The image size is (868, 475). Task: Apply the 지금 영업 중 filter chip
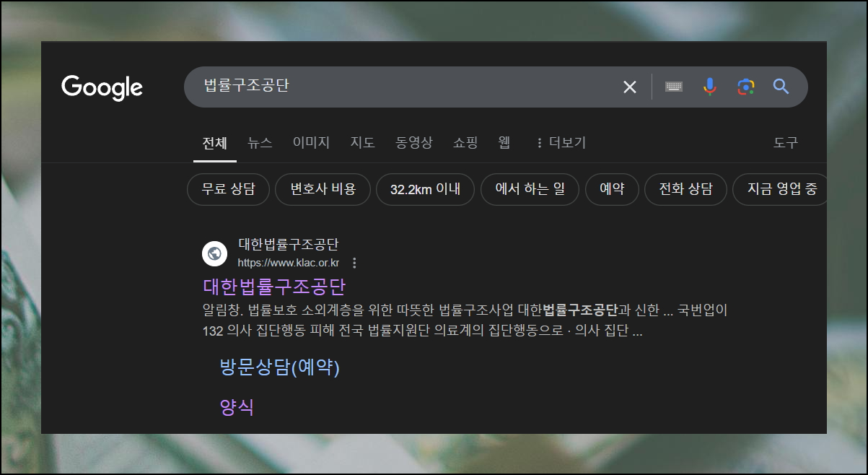781,190
